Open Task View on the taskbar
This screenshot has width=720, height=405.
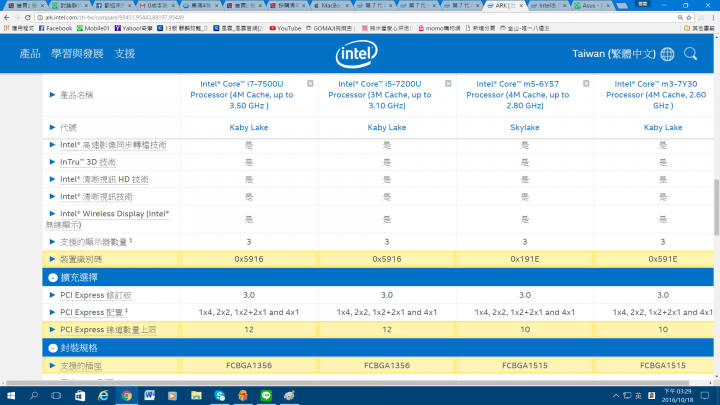(56, 395)
